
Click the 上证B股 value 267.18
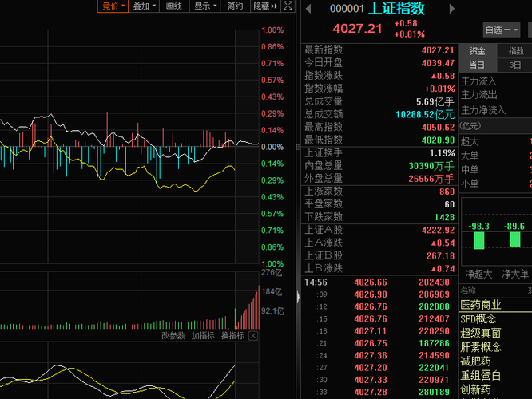point(440,255)
